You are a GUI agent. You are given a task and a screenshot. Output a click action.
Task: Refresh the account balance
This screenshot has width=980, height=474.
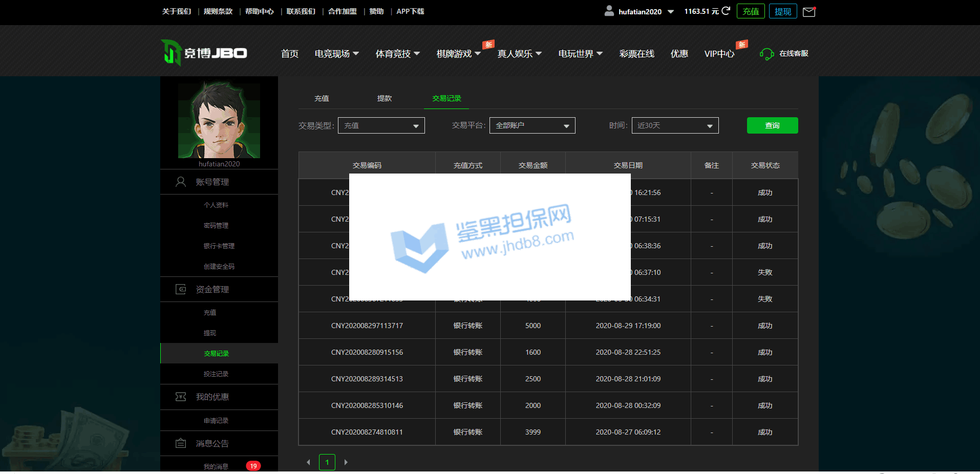click(x=726, y=11)
